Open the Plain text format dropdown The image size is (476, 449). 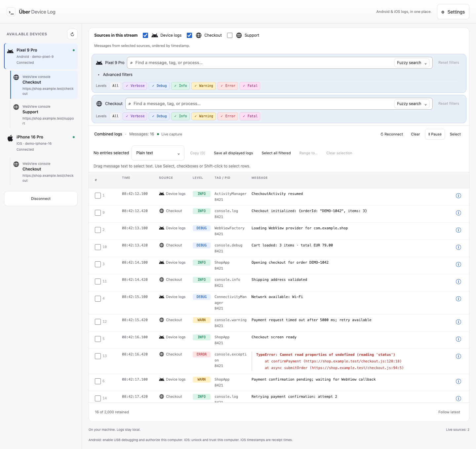coord(158,153)
